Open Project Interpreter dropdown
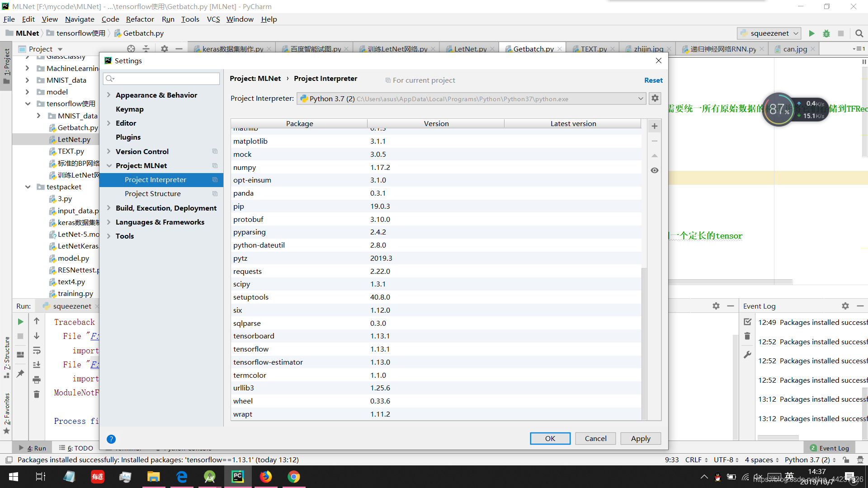 click(x=640, y=99)
